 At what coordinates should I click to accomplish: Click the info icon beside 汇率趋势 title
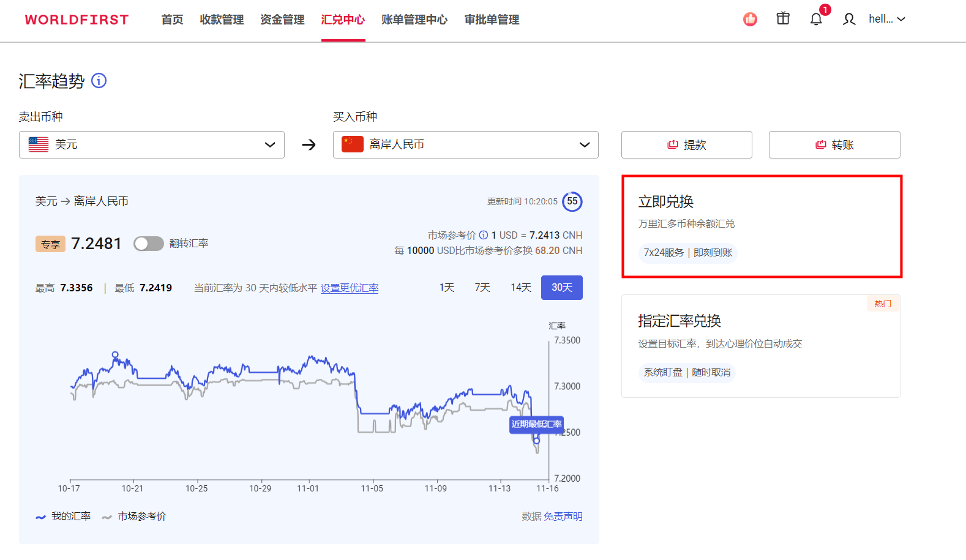99,81
